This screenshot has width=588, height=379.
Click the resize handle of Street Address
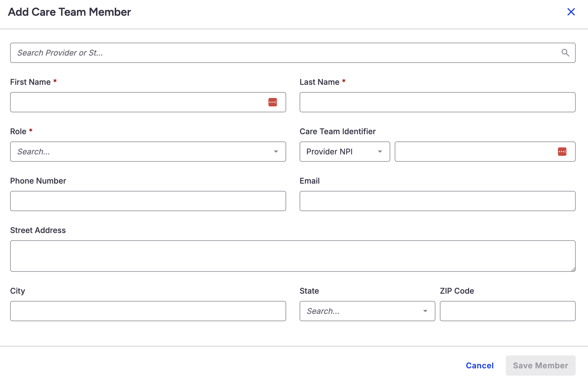point(573,269)
